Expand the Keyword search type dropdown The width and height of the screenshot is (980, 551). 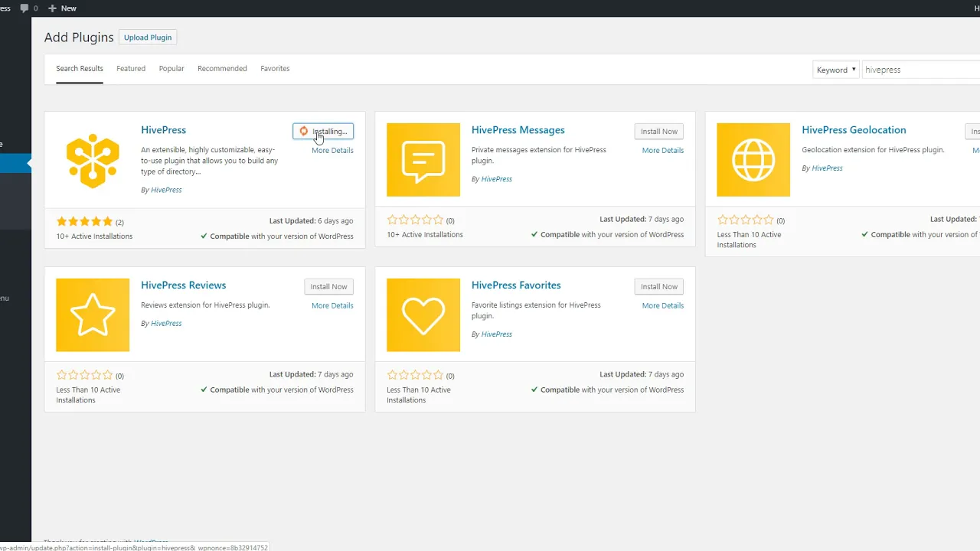tap(836, 70)
